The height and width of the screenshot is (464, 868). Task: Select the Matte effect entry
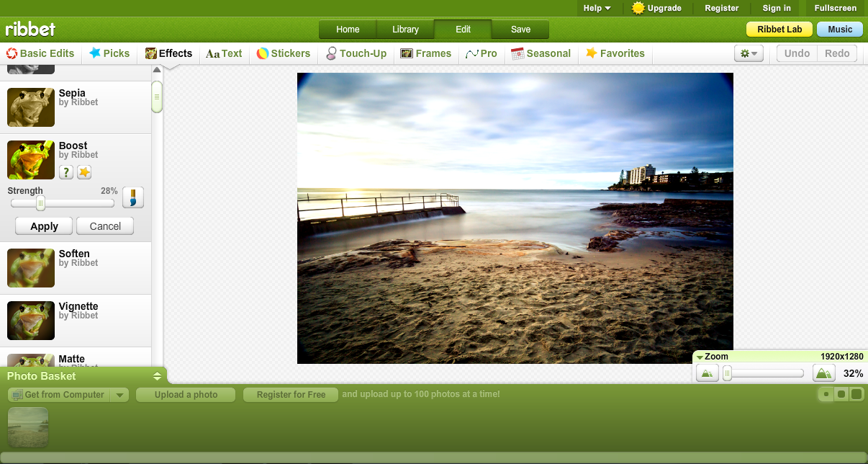[76, 359]
